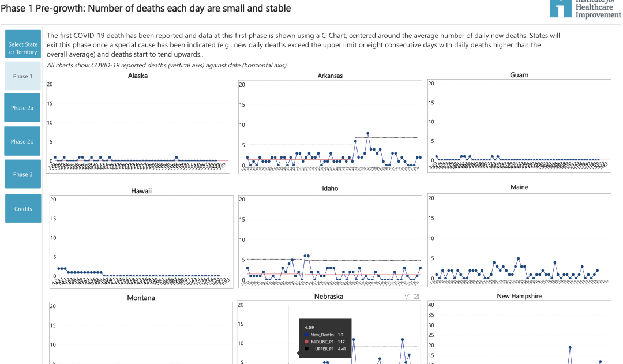The image size is (623, 364).
Task: Open Select State or Territory page
Action: click(x=23, y=48)
